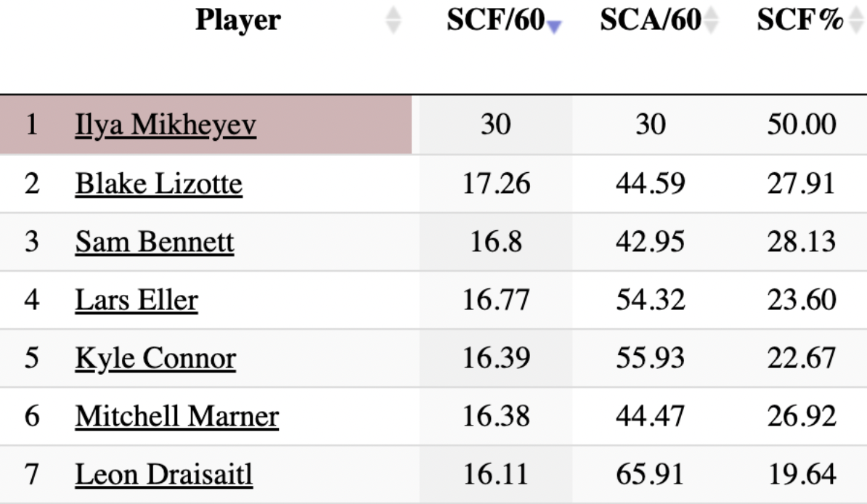
Task: Sort by the SCF/60 column header
Action: pyautogui.click(x=495, y=20)
